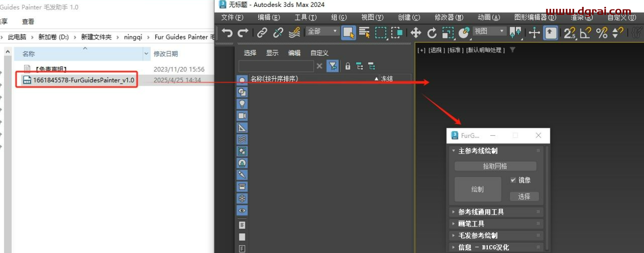Viewport: 644px width, 253px height.
Task: Toggle display cameras filter
Action: click(x=242, y=116)
